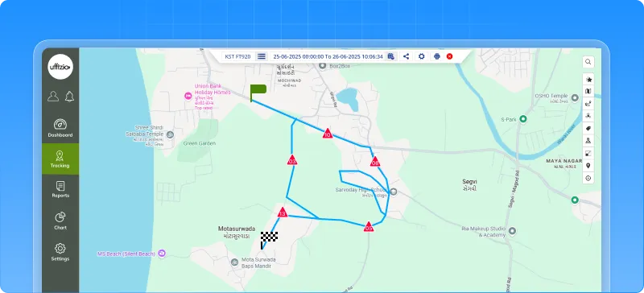
Task: Click the locate target map tool
Action: click(588, 179)
